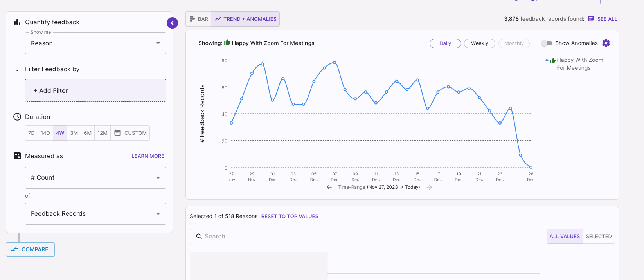This screenshot has width=644, height=280.
Task: Toggle Show Anomalies switch
Action: [547, 43]
